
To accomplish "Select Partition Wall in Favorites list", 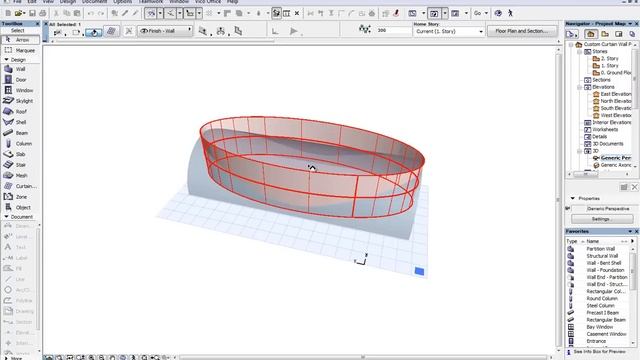I will click(600, 249).
